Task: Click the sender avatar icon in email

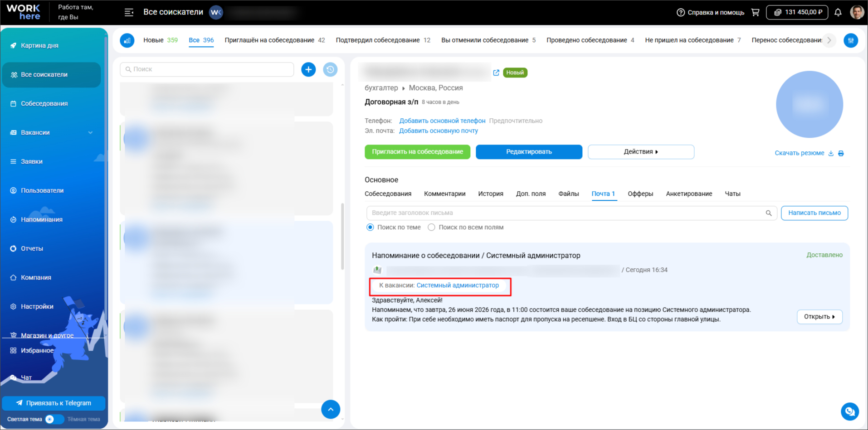Action: pos(377,270)
